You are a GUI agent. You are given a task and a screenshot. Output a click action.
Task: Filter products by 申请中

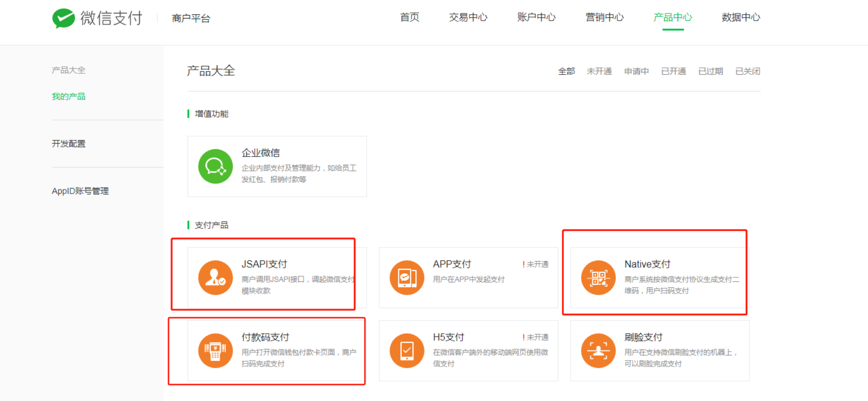(637, 71)
